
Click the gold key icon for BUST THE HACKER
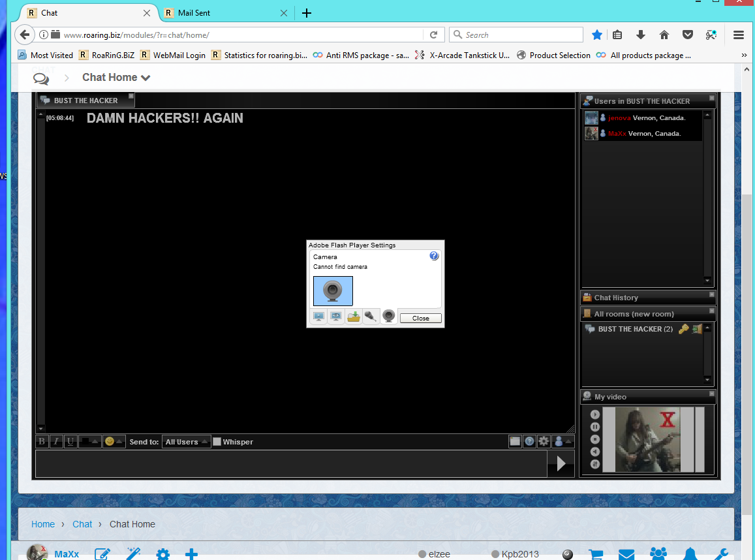(x=683, y=329)
